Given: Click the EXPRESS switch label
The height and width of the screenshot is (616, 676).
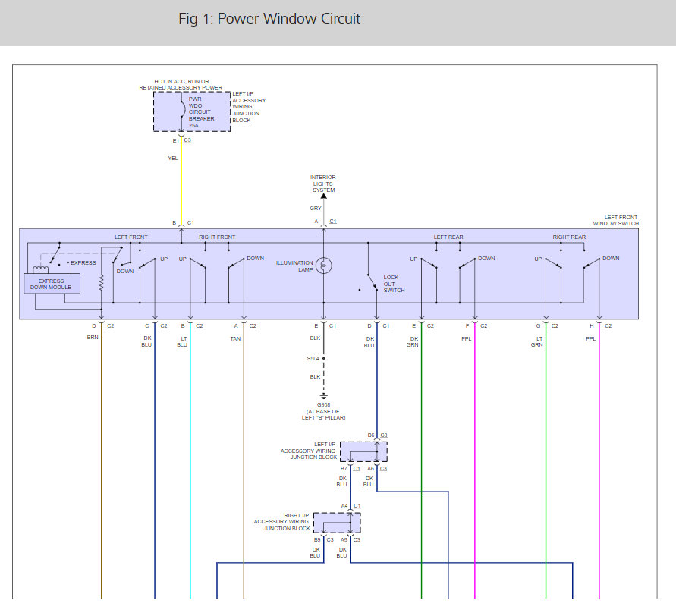Looking at the screenshot, I should (83, 263).
